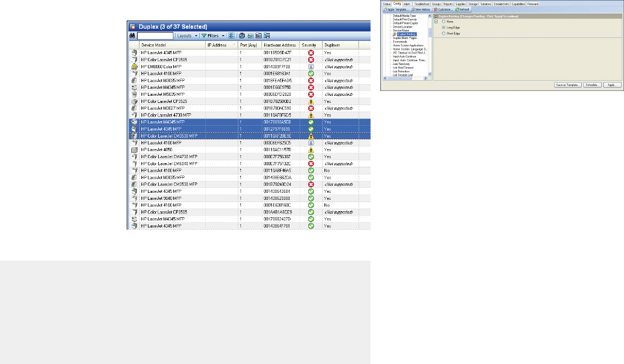Click the config tree horizontal scroll right arrow
The height and width of the screenshot is (364, 624).
pos(425,79)
